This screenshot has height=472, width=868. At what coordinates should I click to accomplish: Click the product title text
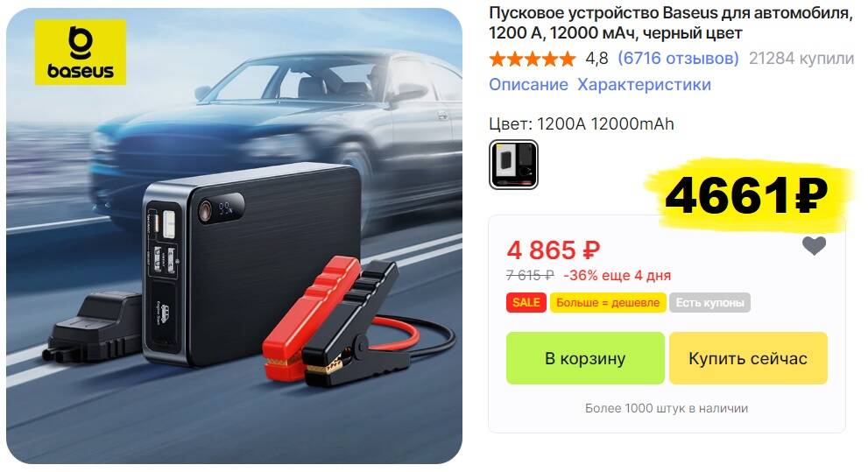click(x=670, y=23)
